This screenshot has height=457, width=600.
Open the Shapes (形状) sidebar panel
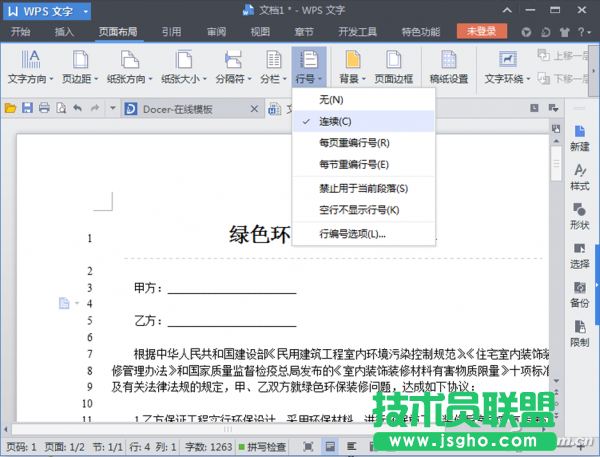579,217
